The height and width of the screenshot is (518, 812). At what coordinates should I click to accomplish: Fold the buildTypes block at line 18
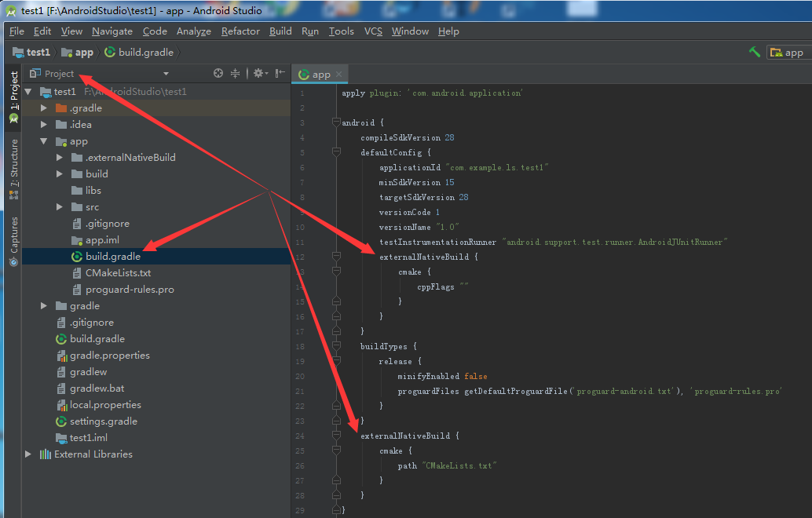(336, 346)
